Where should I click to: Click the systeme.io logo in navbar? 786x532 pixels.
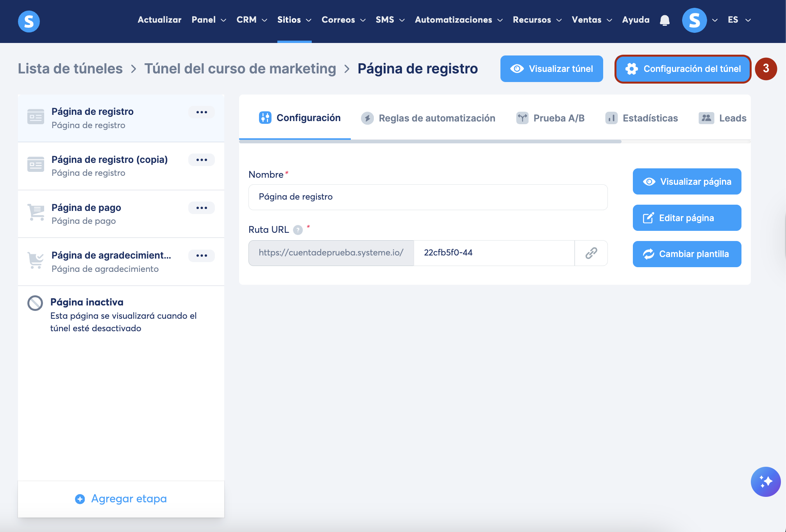(29, 21)
